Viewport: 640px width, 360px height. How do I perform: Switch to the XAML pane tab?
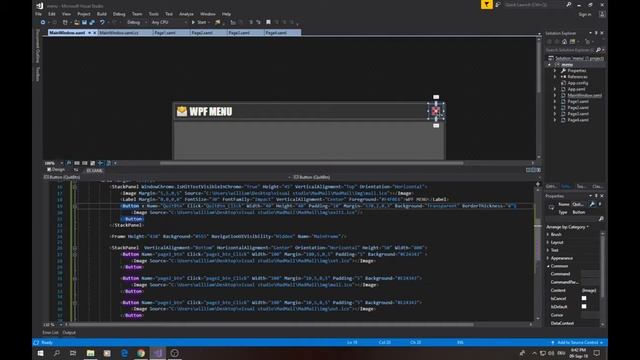coord(95,171)
